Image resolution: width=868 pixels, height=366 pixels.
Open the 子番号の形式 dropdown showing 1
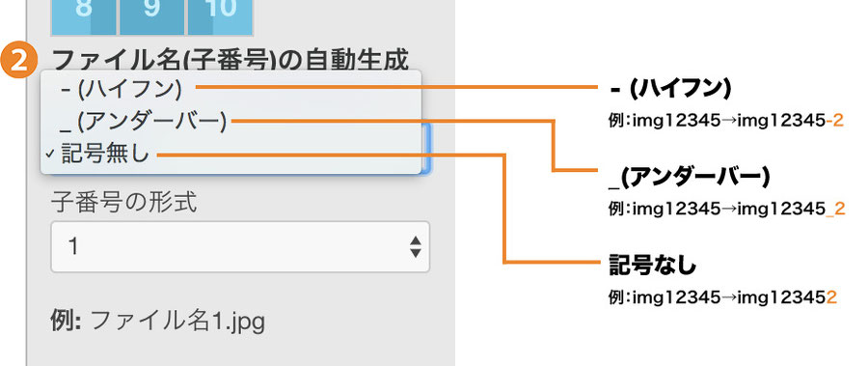point(240,247)
